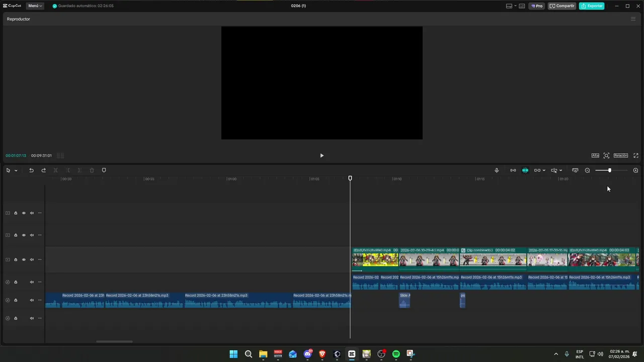Image resolution: width=644 pixels, height=362 pixels.
Task: Click the timeline fit-to-view icon
Action: point(575,170)
